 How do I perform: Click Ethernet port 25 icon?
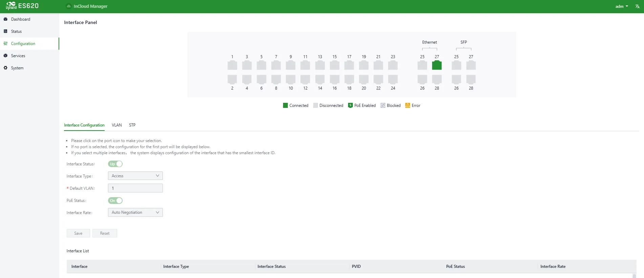[422, 65]
